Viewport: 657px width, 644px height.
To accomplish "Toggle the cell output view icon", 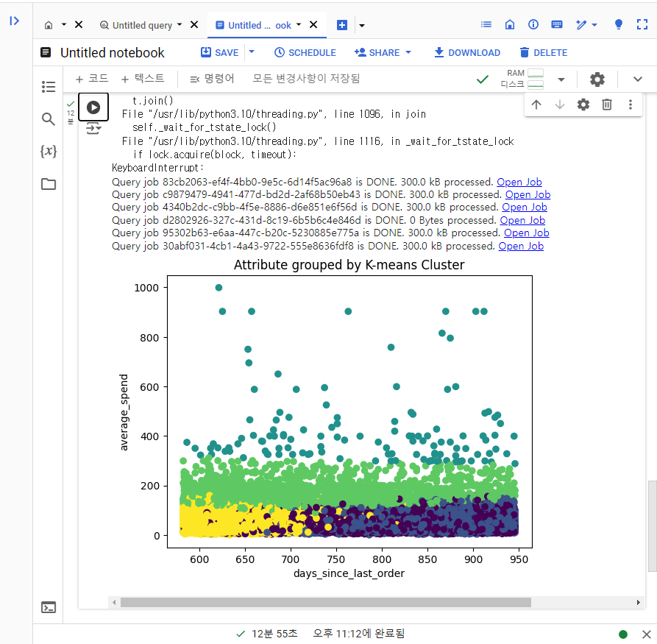I will pos(93,128).
